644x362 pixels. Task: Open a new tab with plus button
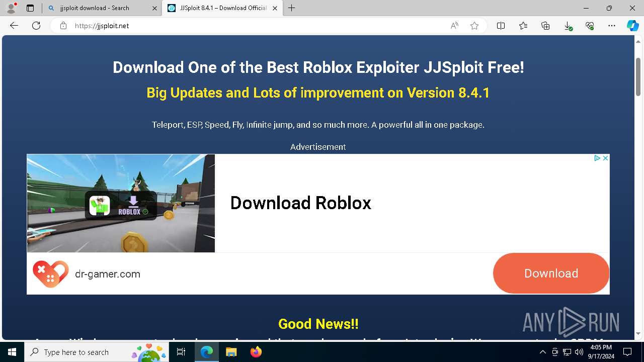(x=292, y=8)
